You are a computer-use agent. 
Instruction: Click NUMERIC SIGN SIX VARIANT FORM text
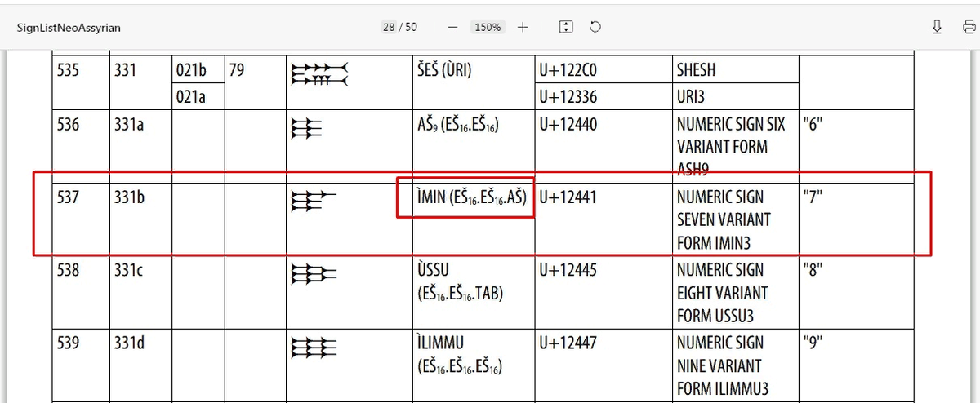(731, 136)
